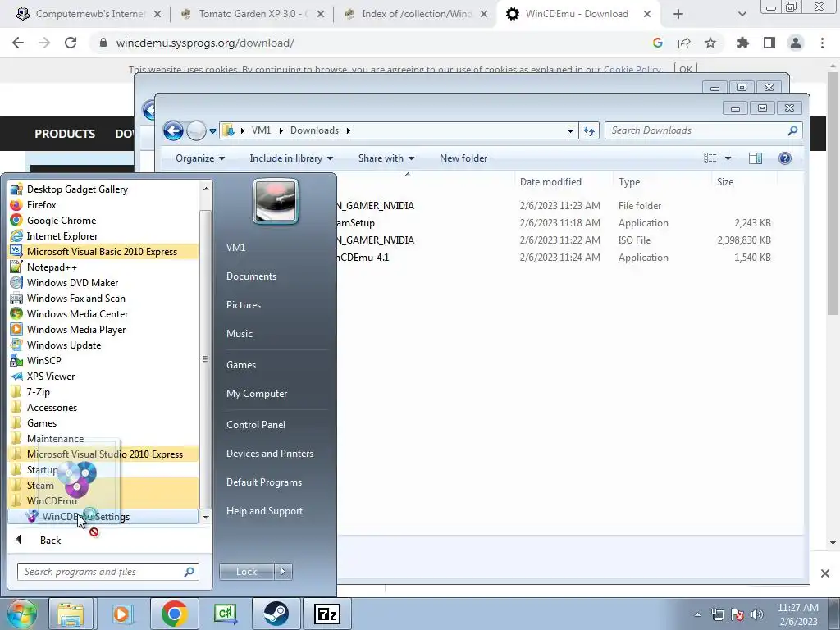Open My Computer from Start menu

tap(257, 394)
